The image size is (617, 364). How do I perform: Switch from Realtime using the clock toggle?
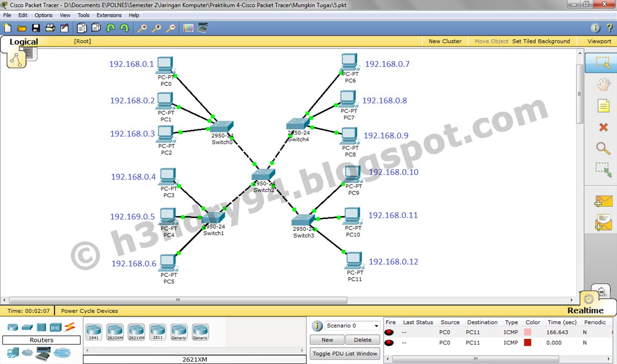(x=590, y=300)
